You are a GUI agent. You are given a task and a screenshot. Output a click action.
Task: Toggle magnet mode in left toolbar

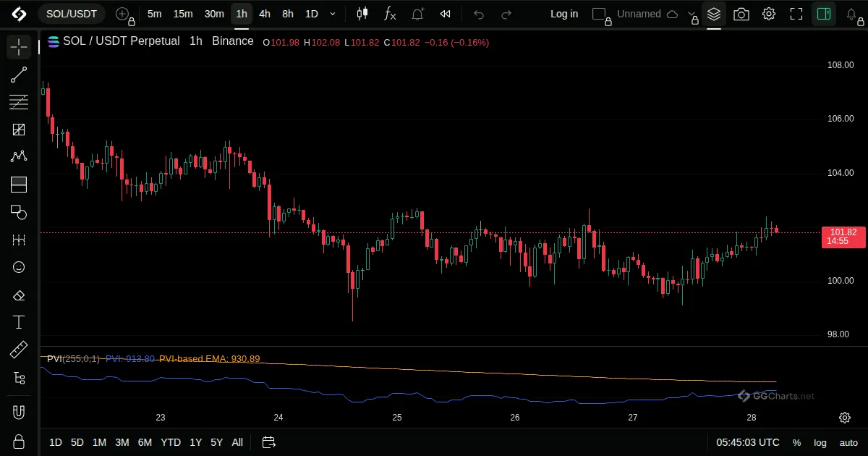[x=19, y=413]
